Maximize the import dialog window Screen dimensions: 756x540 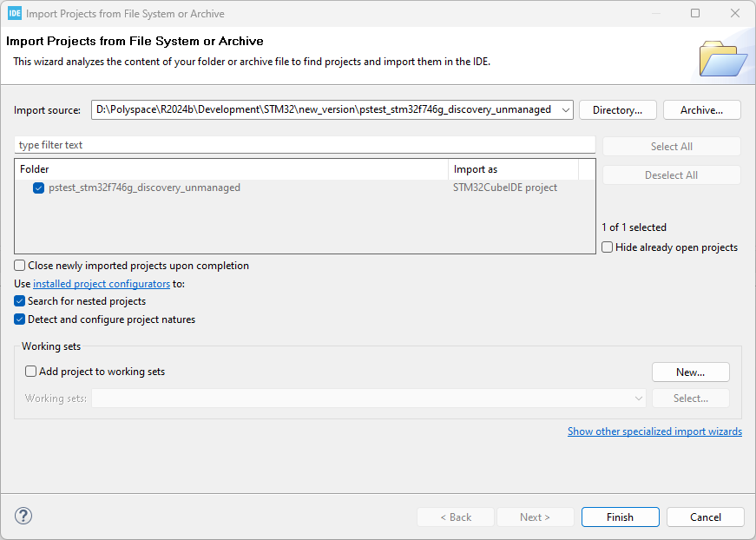[x=695, y=13]
